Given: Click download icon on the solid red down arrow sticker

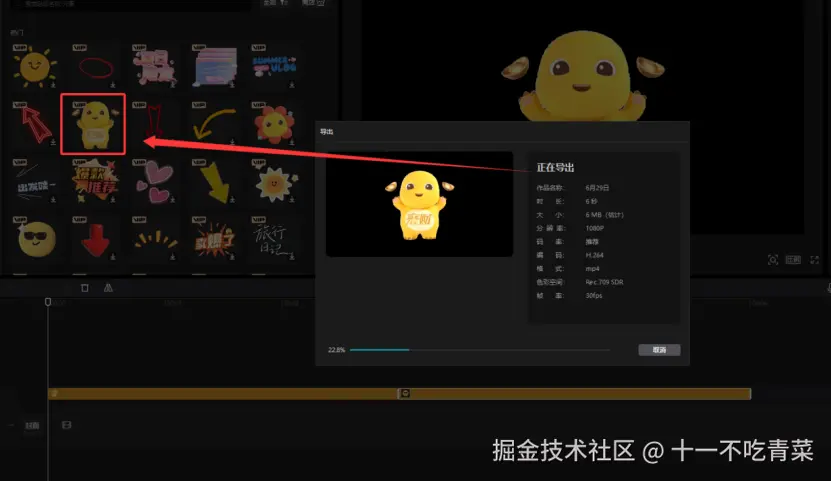Looking at the screenshot, I should [x=112, y=256].
